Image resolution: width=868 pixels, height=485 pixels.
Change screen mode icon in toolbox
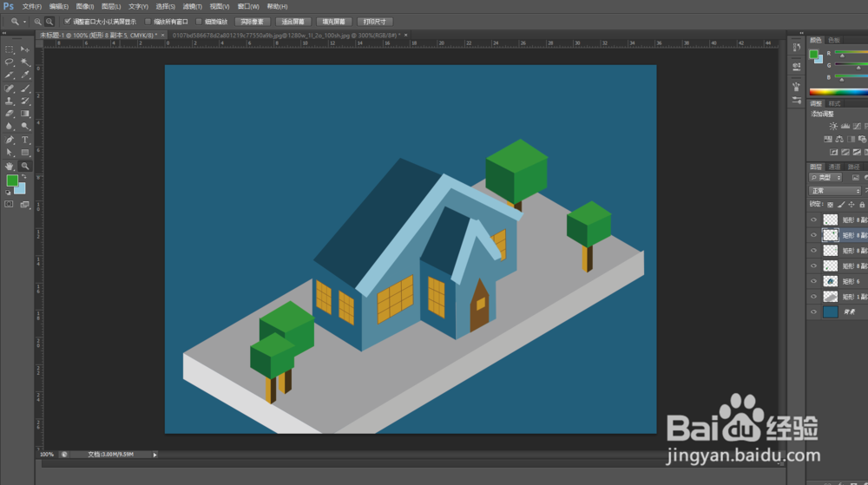[25, 205]
